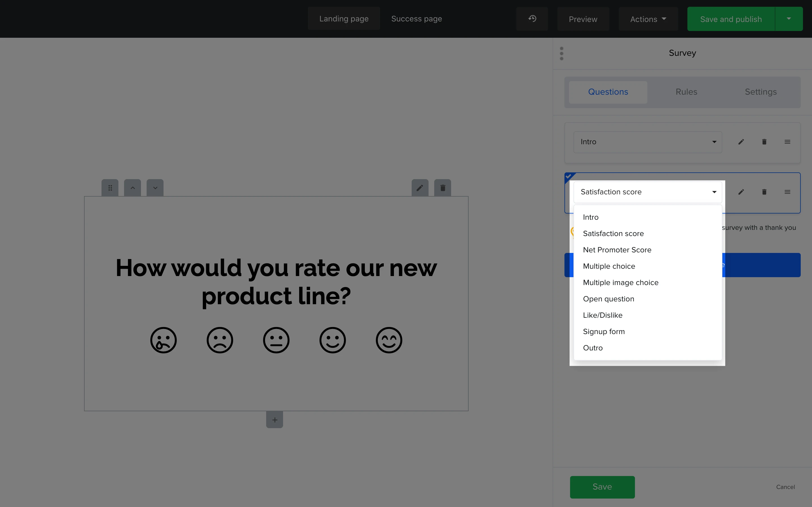This screenshot has width=812, height=507.
Task: Delete the Intro question trash icon
Action: (764, 142)
